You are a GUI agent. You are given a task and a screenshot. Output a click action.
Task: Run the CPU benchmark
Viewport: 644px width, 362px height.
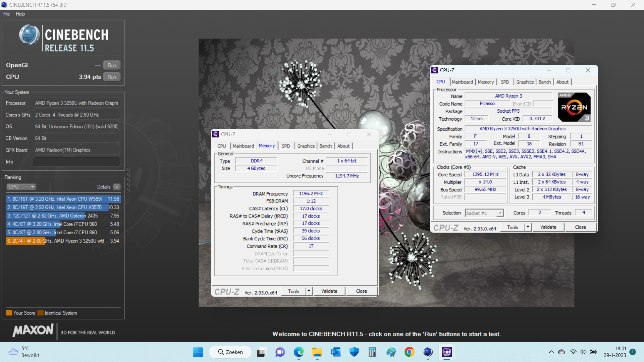(x=112, y=77)
